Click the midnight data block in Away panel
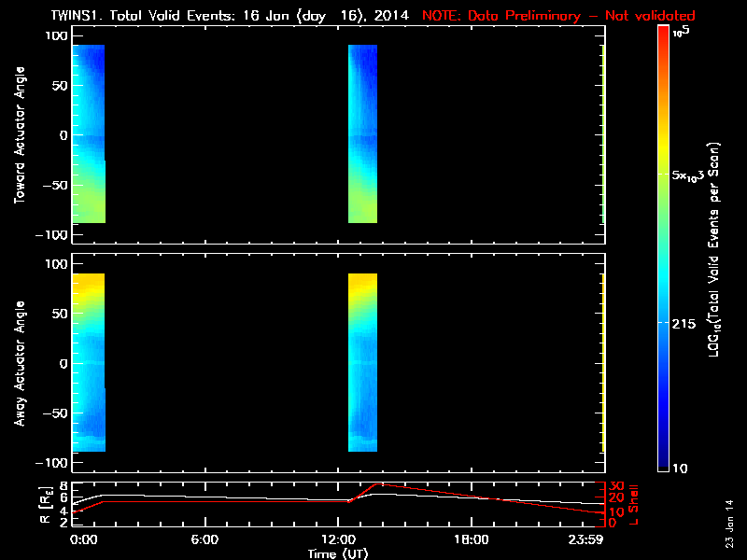This screenshot has height=560, width=747. click(x=88, y=362)
